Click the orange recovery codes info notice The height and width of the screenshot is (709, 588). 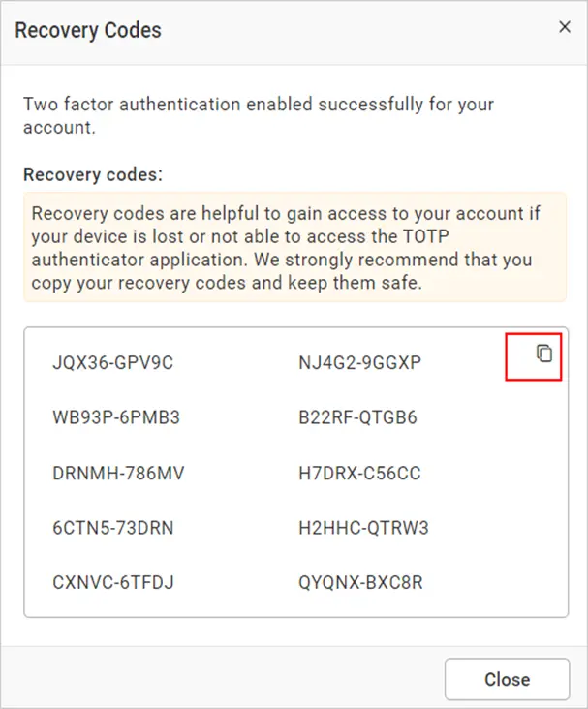click(294, 247)
